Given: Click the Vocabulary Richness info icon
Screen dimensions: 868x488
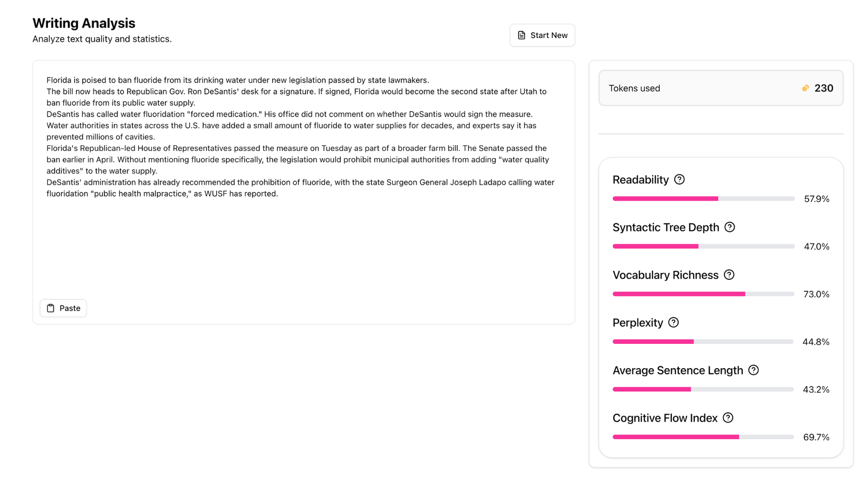Looking at the screenshot, I should [x=729, y=275].
